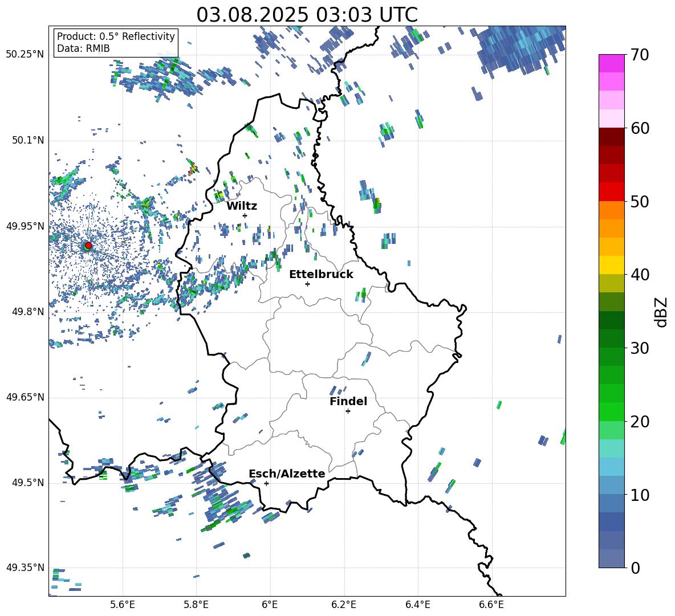This screenshot has width=675, height=616.
Task: Click the echo cluster southwest of Esch/Alzette
Action: [226, 508]
